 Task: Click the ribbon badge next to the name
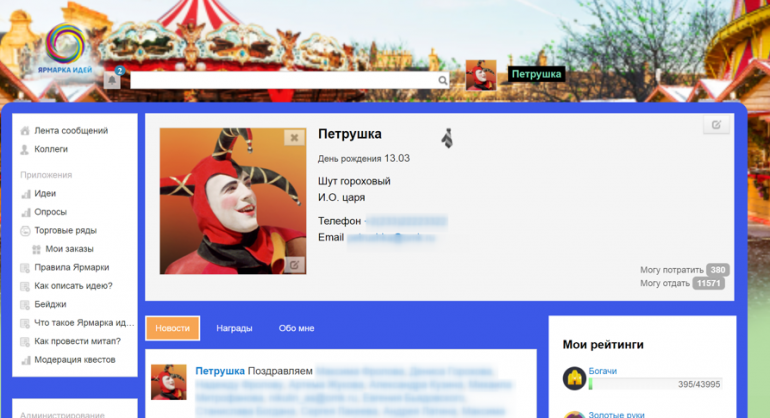[449, 138]
